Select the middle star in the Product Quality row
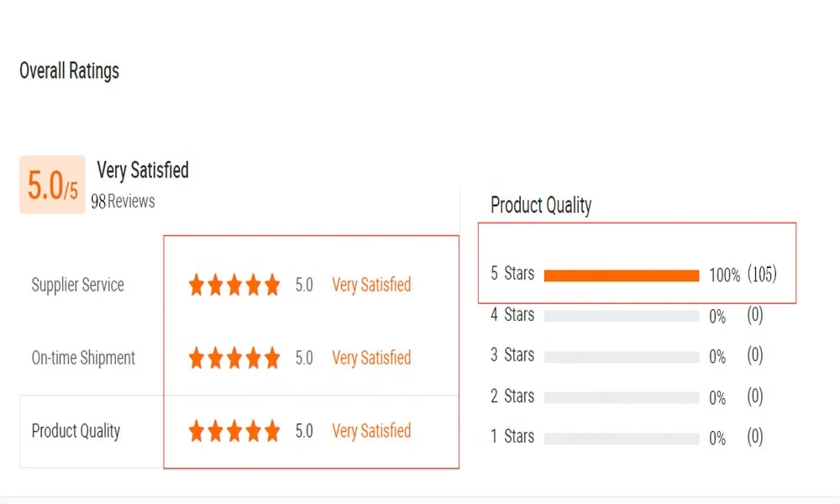The height and width of the screenshot is (504, 840). tap(236, 430)
